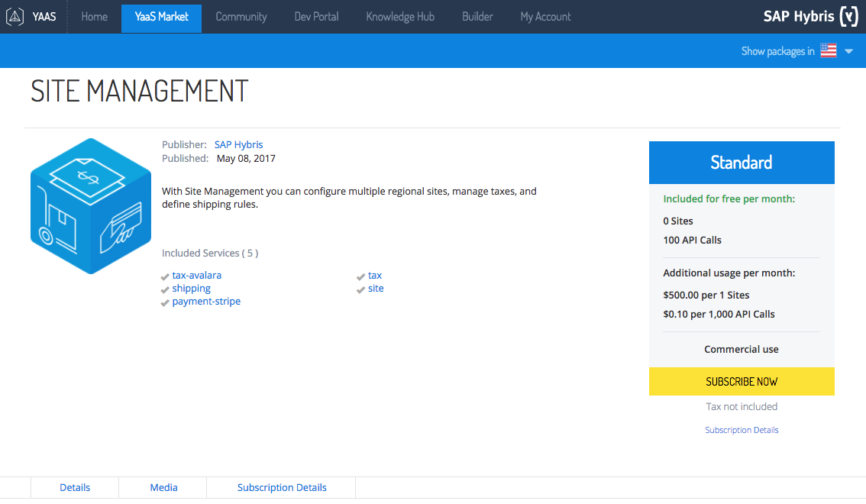Open the payment-stripe service link
This screenshot has height=504, width=866.
tap(206, 302)
